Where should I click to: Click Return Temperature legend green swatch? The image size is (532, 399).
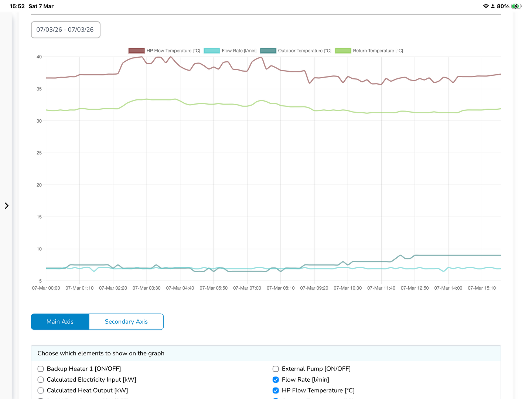(343, 51)
